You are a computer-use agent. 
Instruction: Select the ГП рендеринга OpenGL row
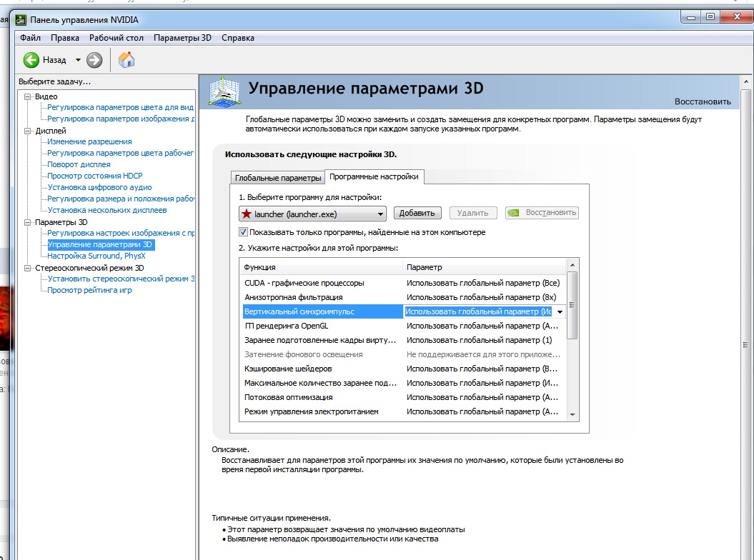tap(403, 326)
